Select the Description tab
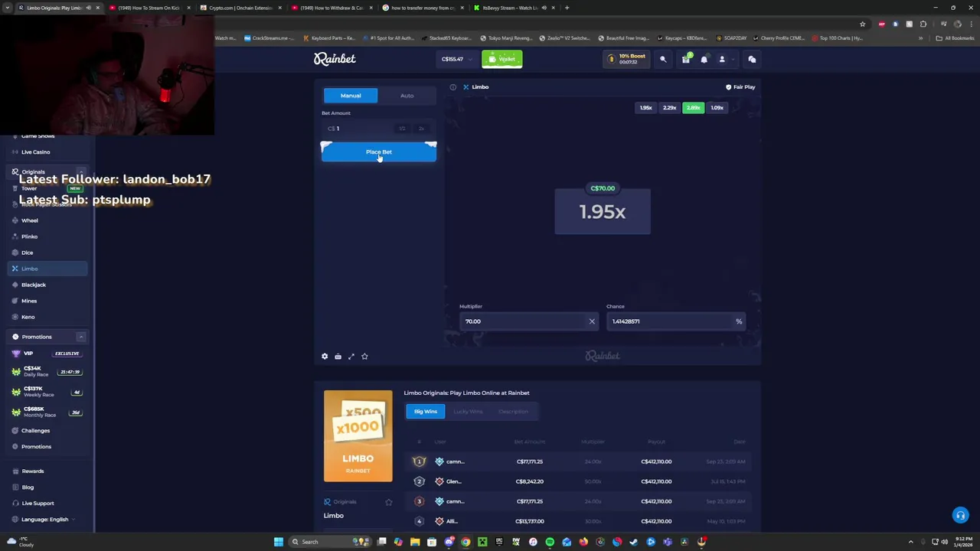The width and height of the screenshot is (980, 551). 513,412
